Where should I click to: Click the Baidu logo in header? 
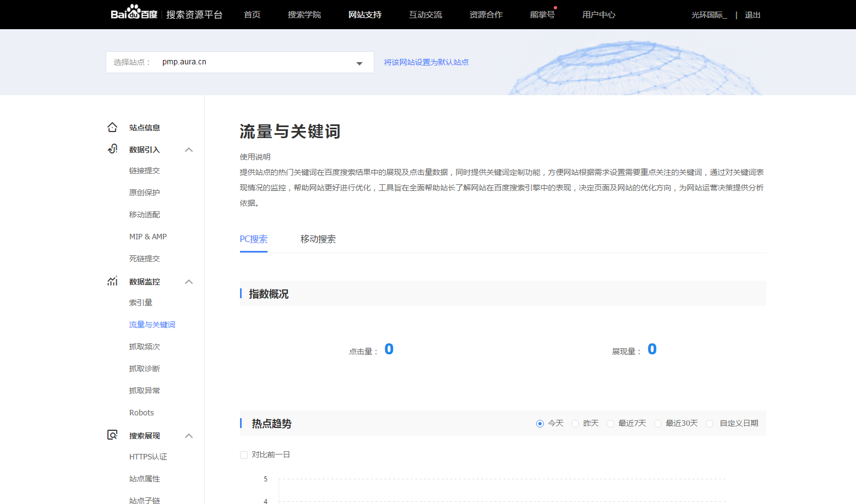click(134, 13)
